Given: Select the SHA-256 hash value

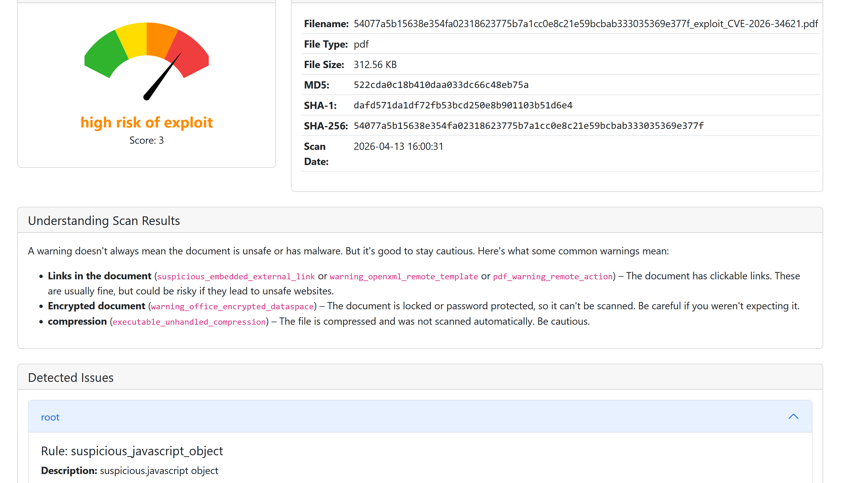Looking at the screenshot, I should (528, 126).
